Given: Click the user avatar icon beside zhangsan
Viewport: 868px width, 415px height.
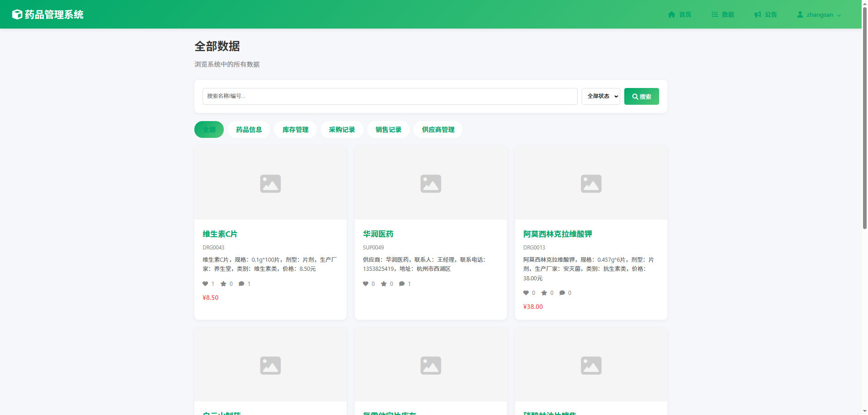Looking at the screenshot, I should pos(800,15).
